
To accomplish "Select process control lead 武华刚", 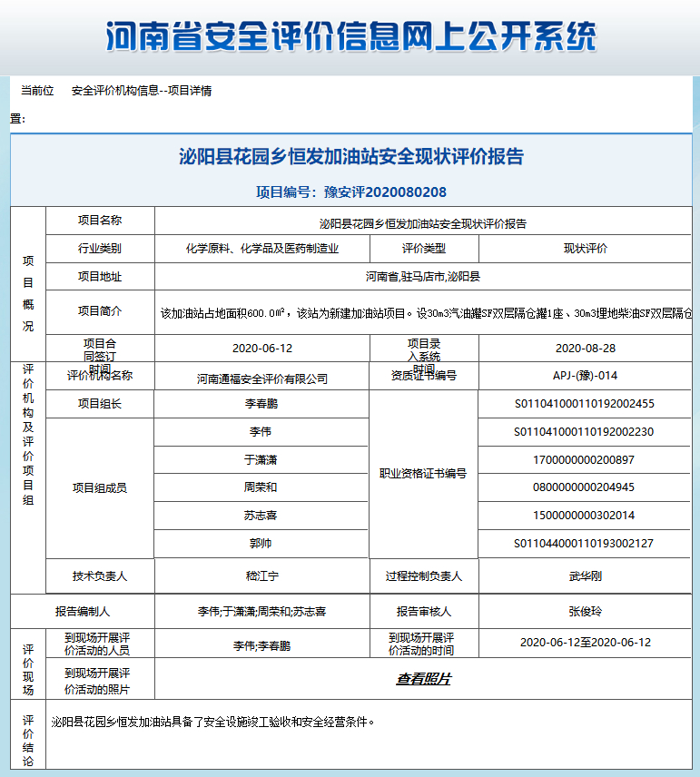I will (x=586, y=576).
